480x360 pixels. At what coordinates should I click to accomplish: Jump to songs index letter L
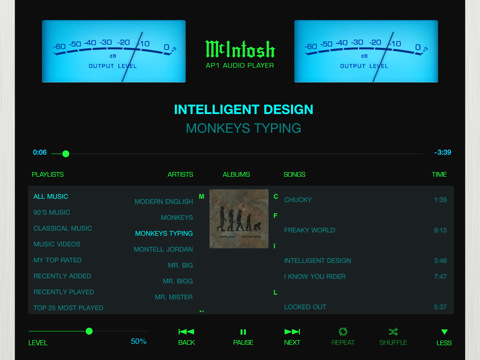click(x=275, y=292)
